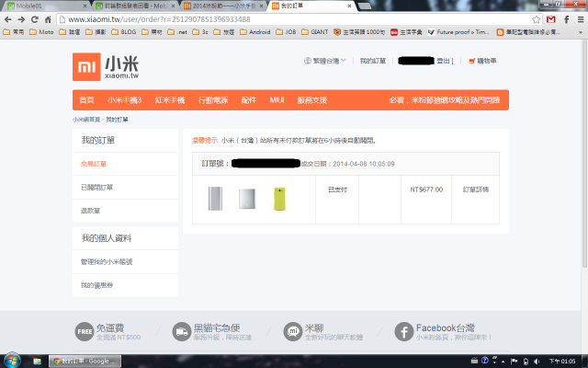Open the Mi Phone 3 menu item
This screenshot has height=368, width=588.
[125, 100]
